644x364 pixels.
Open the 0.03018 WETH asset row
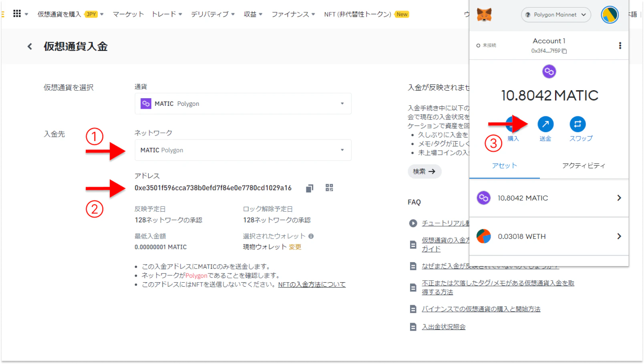pyautogui.click(x=549, y=237)
